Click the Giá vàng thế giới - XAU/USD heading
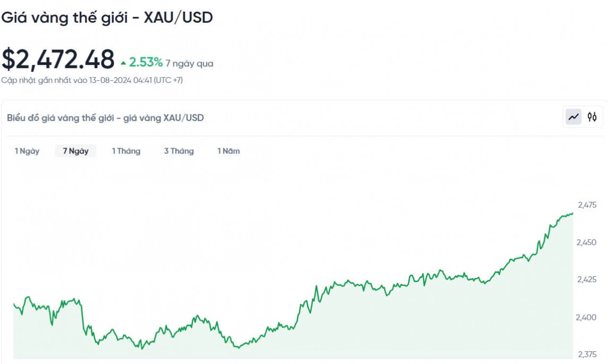Viewport: 608px width, 364px height. coord(107,18)
